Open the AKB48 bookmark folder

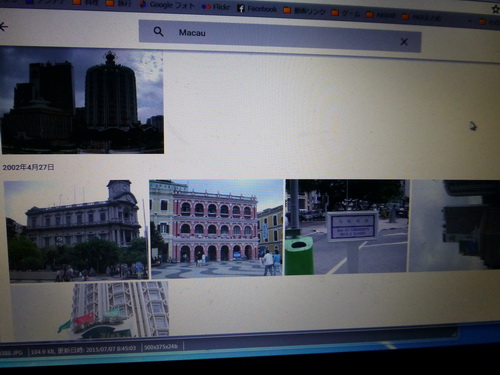pos(382,15)
